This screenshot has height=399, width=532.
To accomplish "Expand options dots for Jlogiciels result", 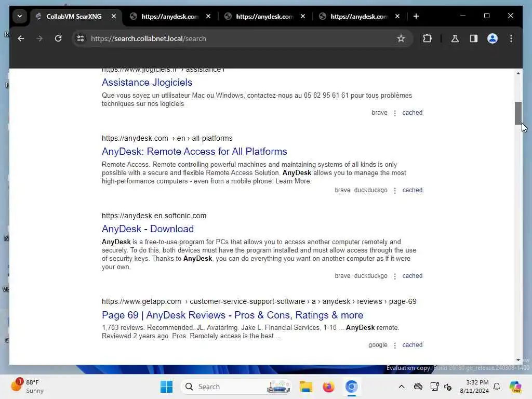I will [395, 113].
